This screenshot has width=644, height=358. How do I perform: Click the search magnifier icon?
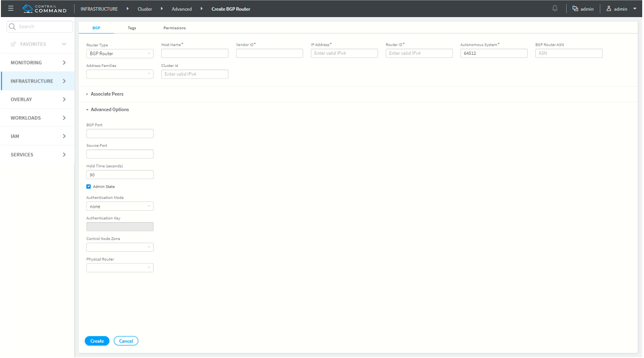tap(12, 26)
